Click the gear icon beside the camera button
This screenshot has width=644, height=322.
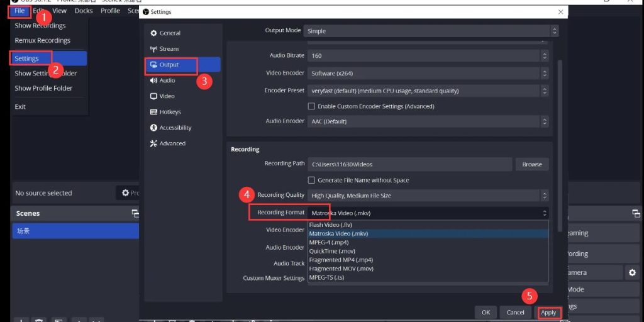coord(632,272)
